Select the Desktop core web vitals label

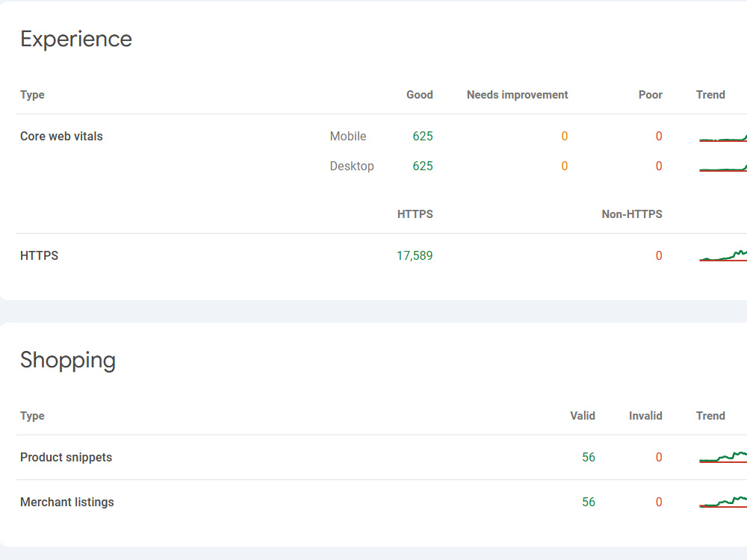point(352,167)
